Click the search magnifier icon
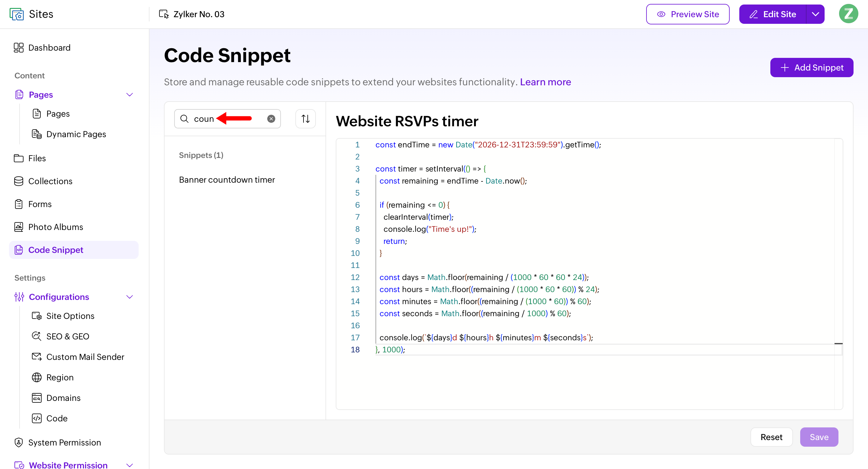Screen dimensions: 868x469 pos(184,118)
